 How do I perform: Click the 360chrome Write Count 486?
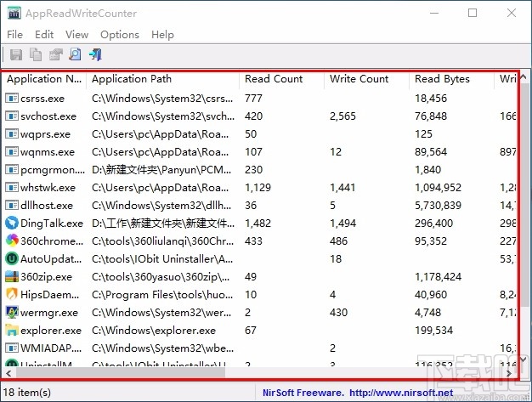(x=338, y=241)
